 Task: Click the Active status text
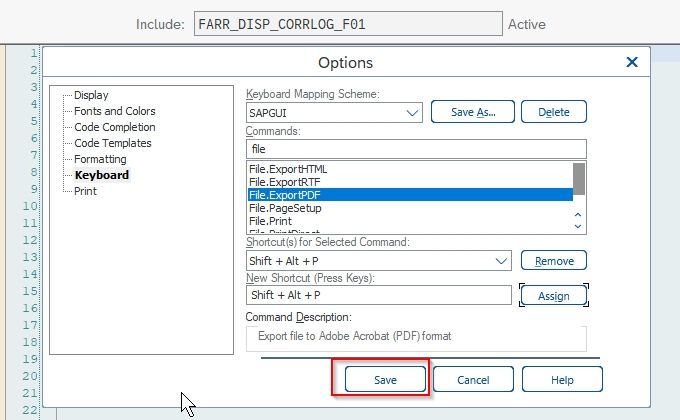coord(527,24)
